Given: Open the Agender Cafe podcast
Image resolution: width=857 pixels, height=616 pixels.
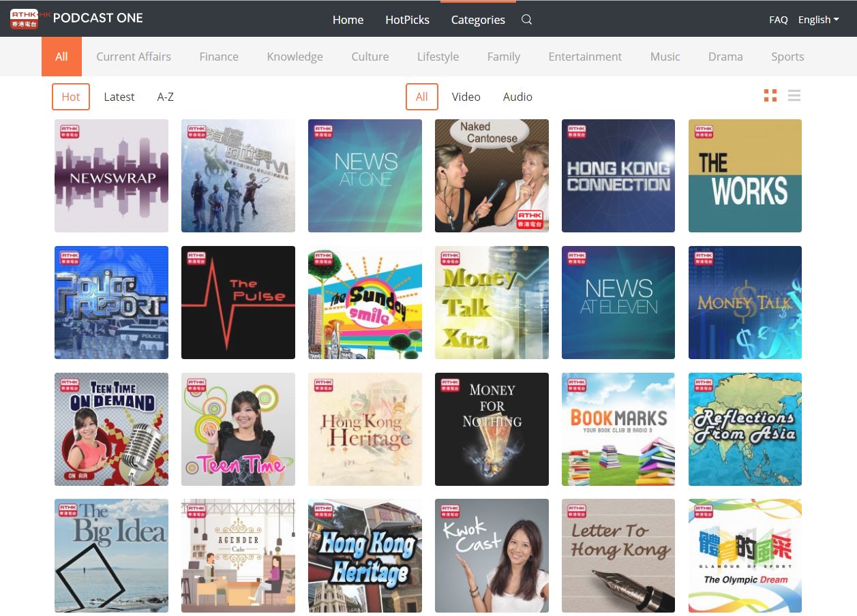Looking at the screenshot, I should 238,555.
